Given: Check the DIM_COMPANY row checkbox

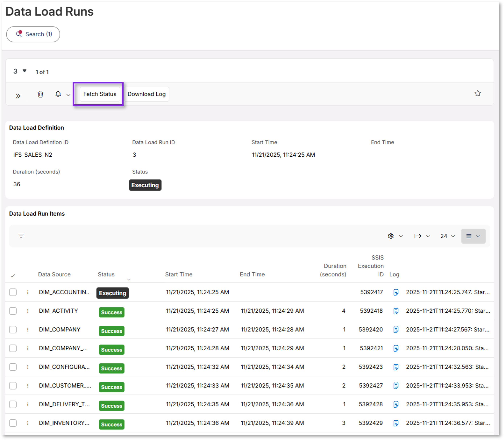Looking at the screenshot, I should [x=13, y=330].
